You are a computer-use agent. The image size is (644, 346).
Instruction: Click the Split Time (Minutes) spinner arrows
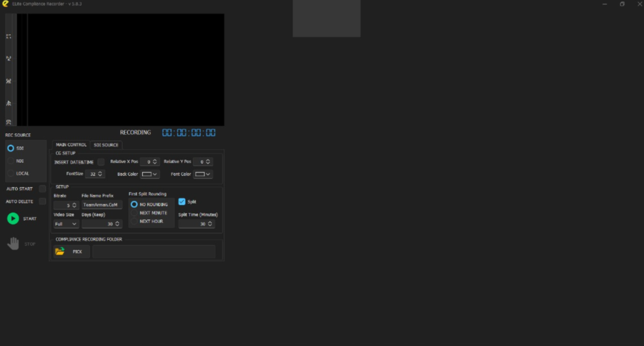211,224
